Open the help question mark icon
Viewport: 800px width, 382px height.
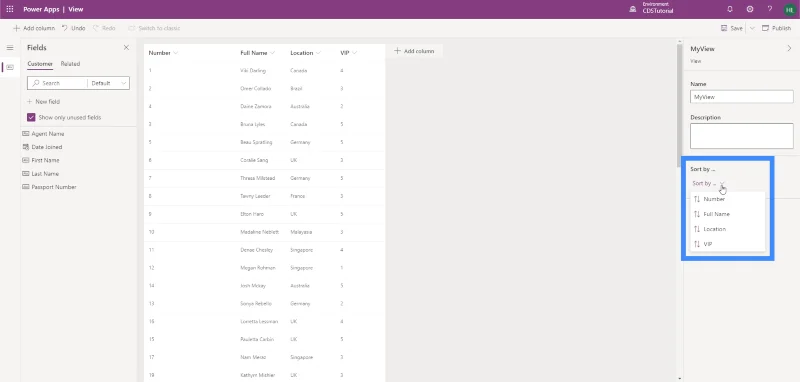point(770,9)
